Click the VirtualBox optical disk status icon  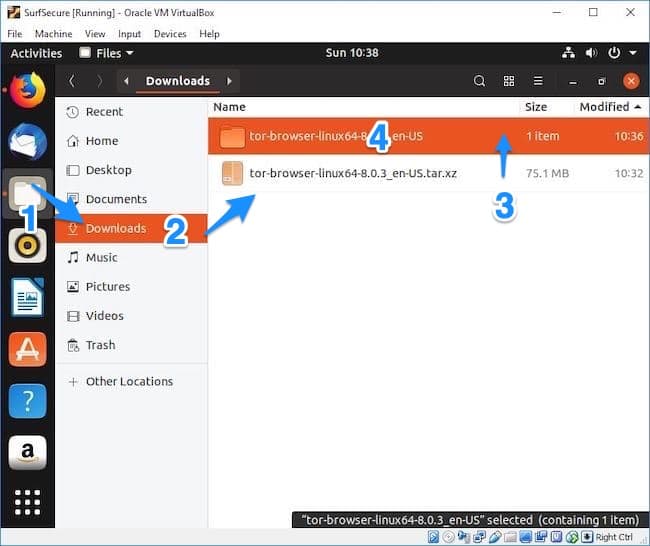point(448,537)
